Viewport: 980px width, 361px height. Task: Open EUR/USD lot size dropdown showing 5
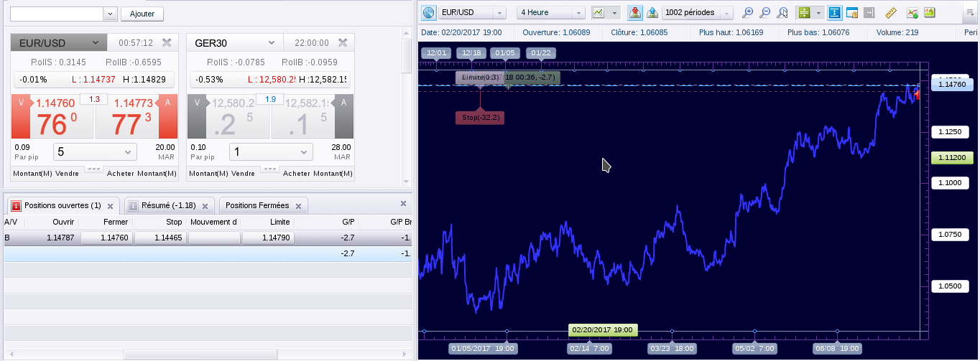click(x=95, y=152)
